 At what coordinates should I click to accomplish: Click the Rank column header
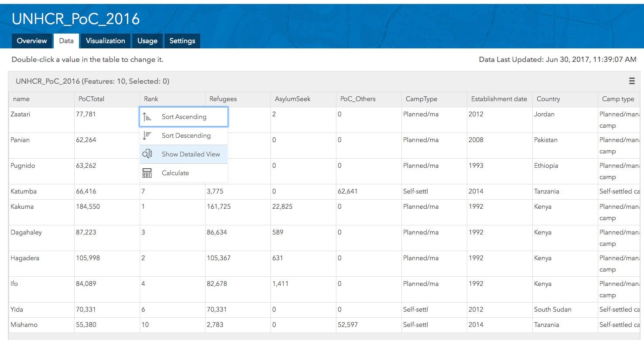click(172, 99)
